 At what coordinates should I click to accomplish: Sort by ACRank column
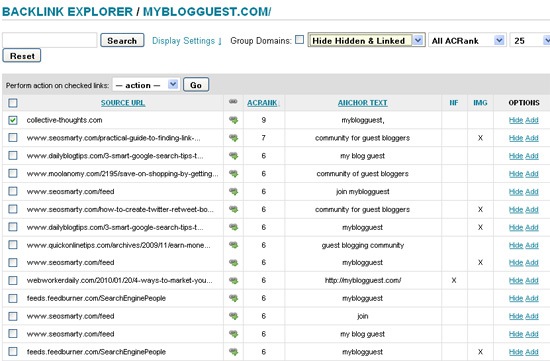pyautogui.click(x=263, y=103)
